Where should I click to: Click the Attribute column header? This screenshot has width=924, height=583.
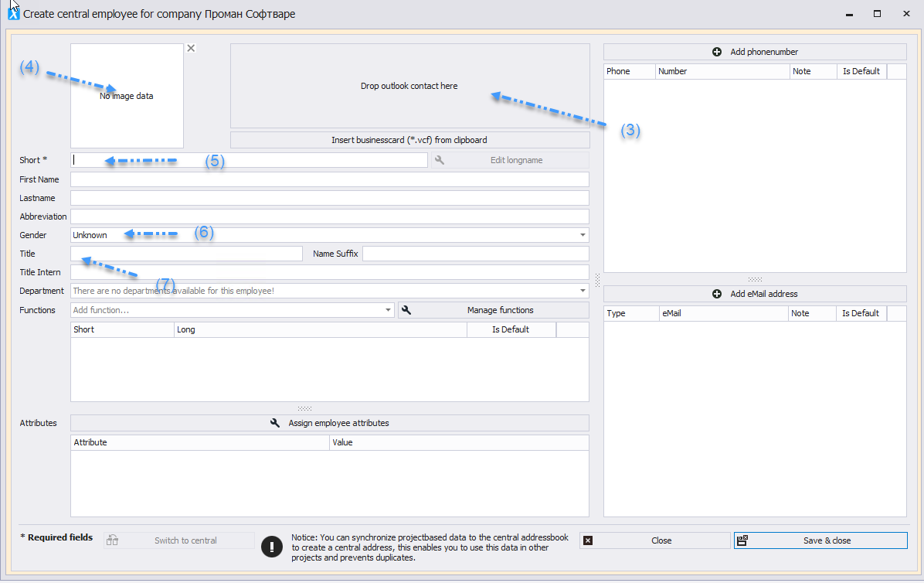200,442
